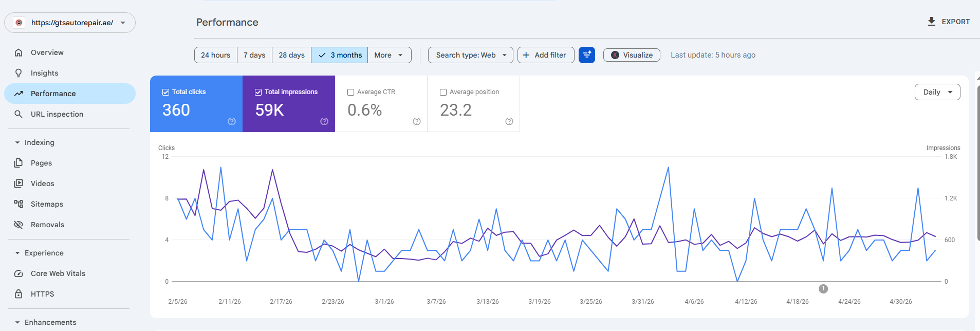
Task: Click the 4/12/26 date label on chart
Action: 746,302
